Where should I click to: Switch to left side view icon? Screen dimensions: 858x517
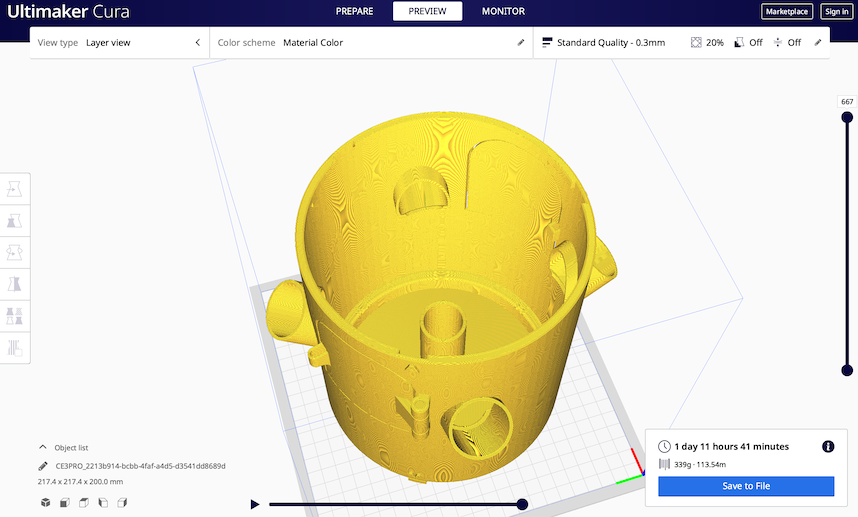(x=103, y=502)
